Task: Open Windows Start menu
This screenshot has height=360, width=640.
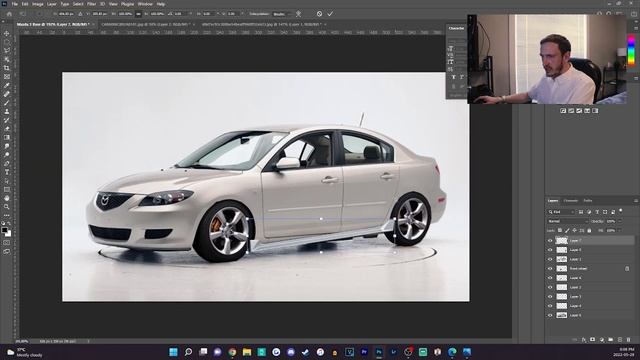Action: (x=173, y=352)
